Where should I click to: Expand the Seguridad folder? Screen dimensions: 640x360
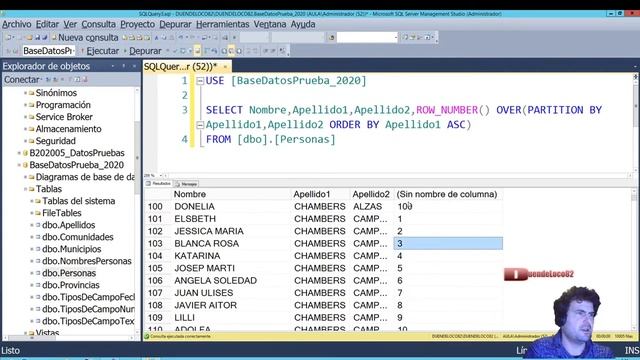tap(25, 141)
